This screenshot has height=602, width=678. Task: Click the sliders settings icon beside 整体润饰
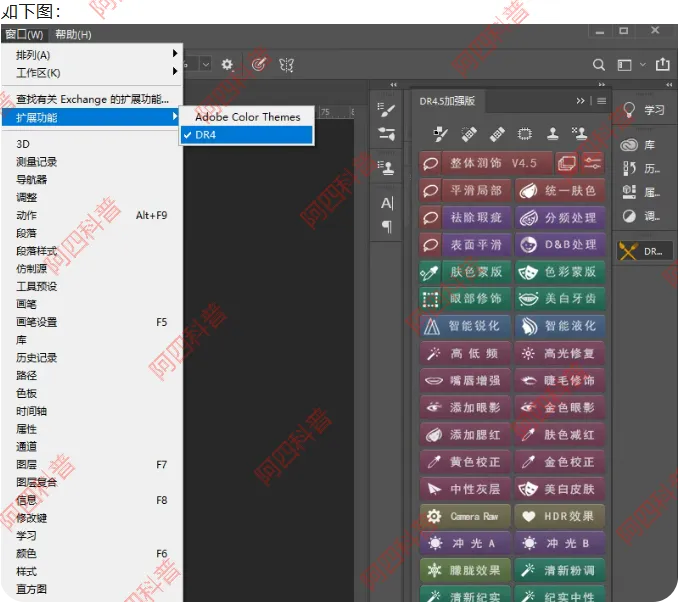(x=592, y=163)
